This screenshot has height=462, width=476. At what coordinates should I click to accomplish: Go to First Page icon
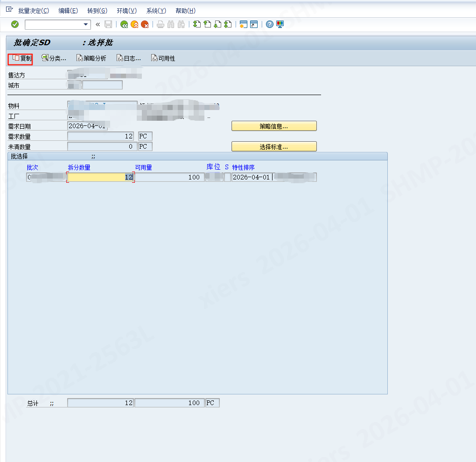[197, 24]
